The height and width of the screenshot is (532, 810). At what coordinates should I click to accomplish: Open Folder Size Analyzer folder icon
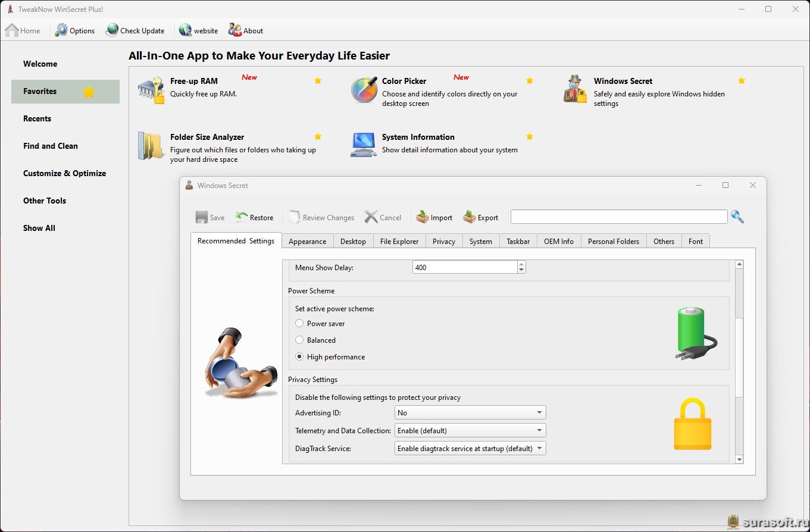(x=151, y=146)
